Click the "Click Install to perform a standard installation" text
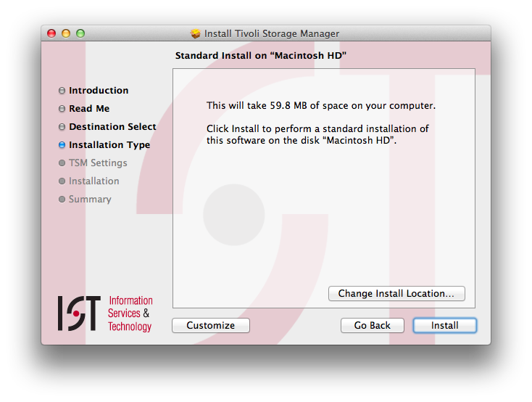The height and width of the screenshot is (402, 532). 317,134
